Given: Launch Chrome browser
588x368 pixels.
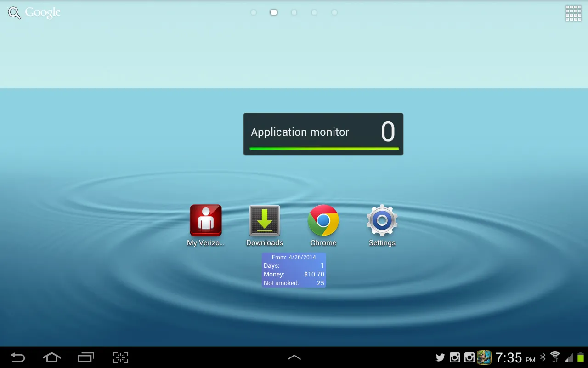Looking at the screenshot, I should tap(323, 225).
